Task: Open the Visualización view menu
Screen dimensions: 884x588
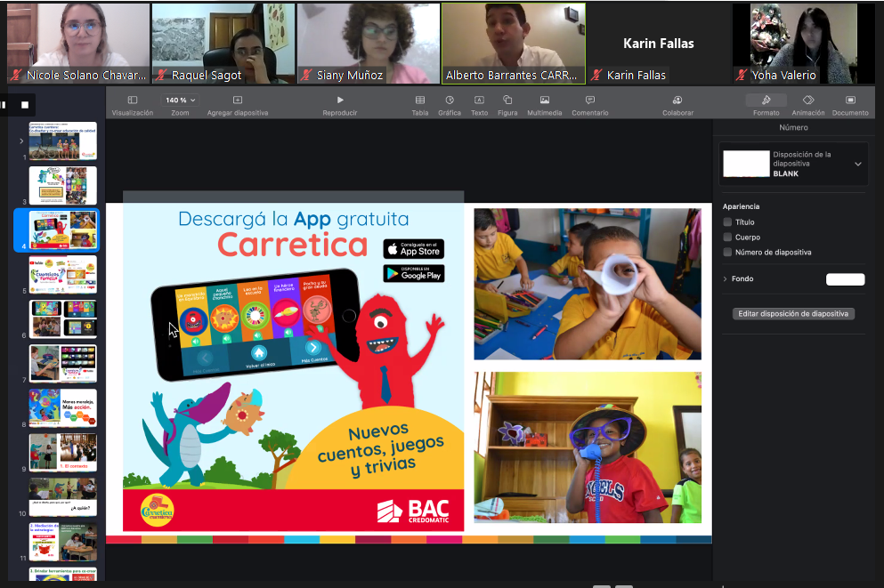Action: 132,105
